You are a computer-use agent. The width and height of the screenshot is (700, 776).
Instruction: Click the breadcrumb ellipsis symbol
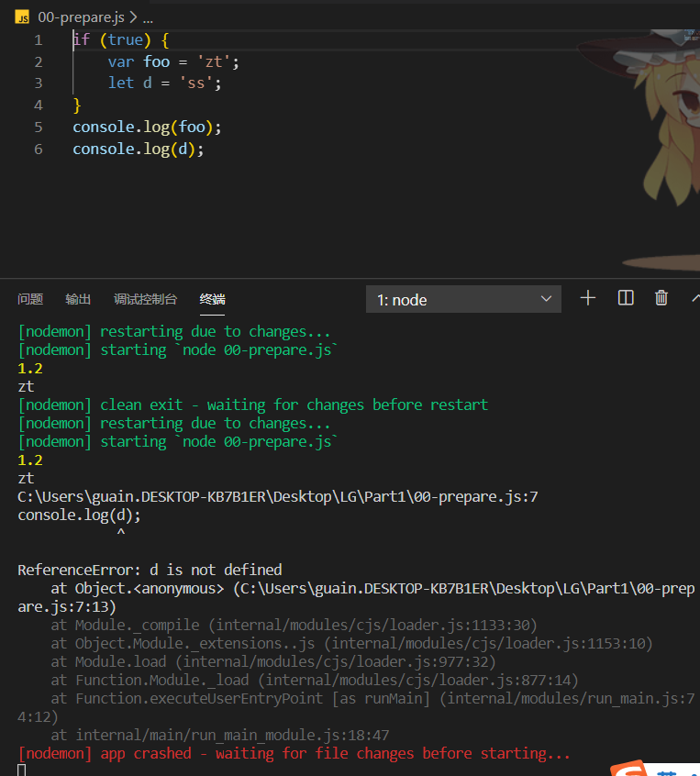click(148, 19)
